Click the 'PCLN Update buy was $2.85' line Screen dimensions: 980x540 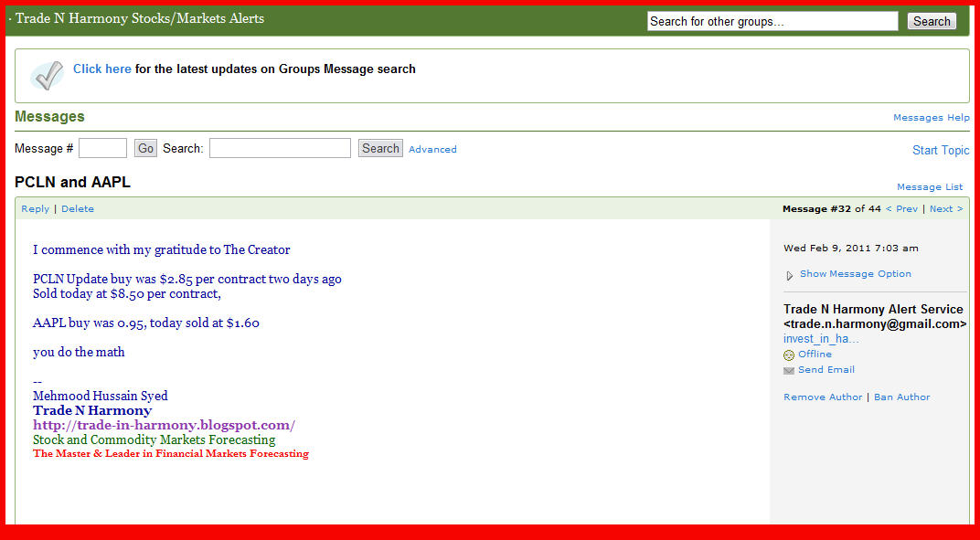(187, 279)
